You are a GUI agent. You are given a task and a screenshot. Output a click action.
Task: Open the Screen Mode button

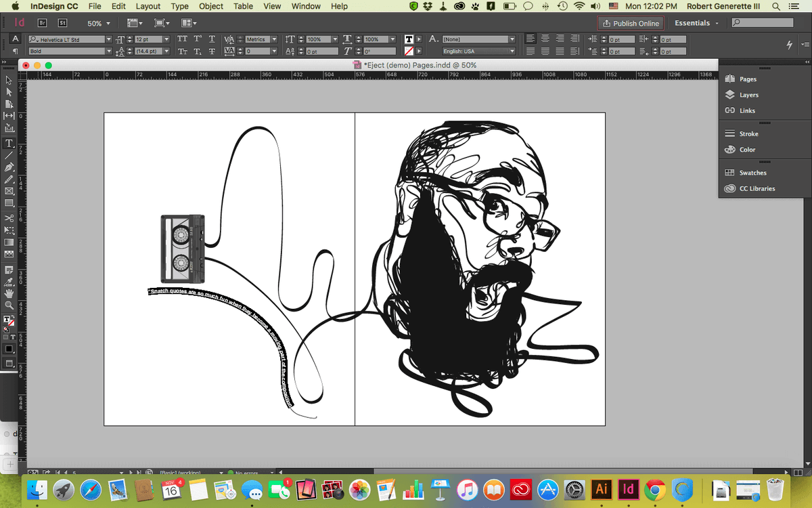click(x=161, y=23)
